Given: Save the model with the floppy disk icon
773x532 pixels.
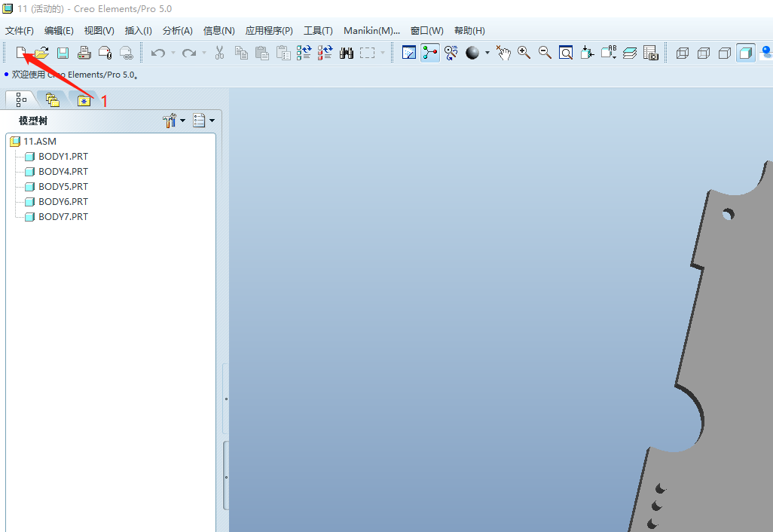Looking at the screenshot, I should pos(63,53).
